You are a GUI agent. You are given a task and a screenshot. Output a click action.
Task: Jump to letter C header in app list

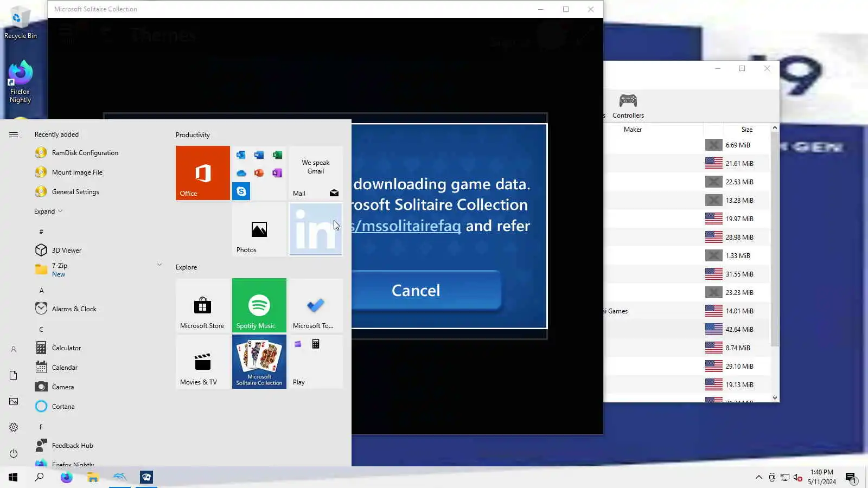[x=41, y=330]
